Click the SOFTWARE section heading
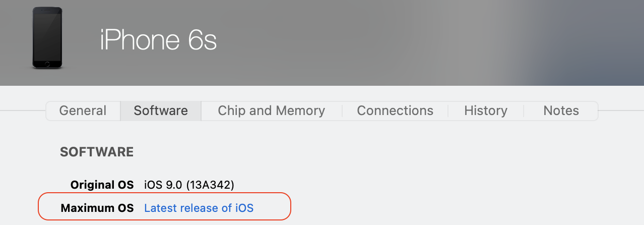Viewport: 644px width, 225px height. click(x=97, y=152)
